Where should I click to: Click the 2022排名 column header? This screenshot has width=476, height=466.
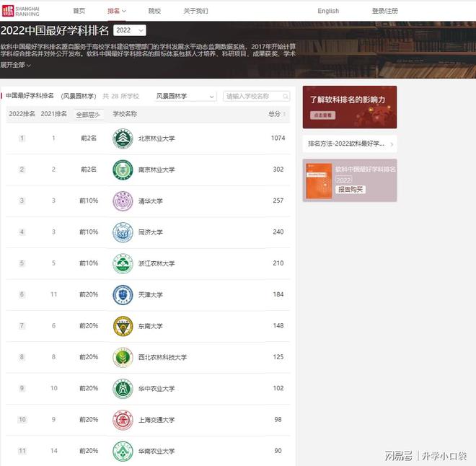tap(22, 114)
